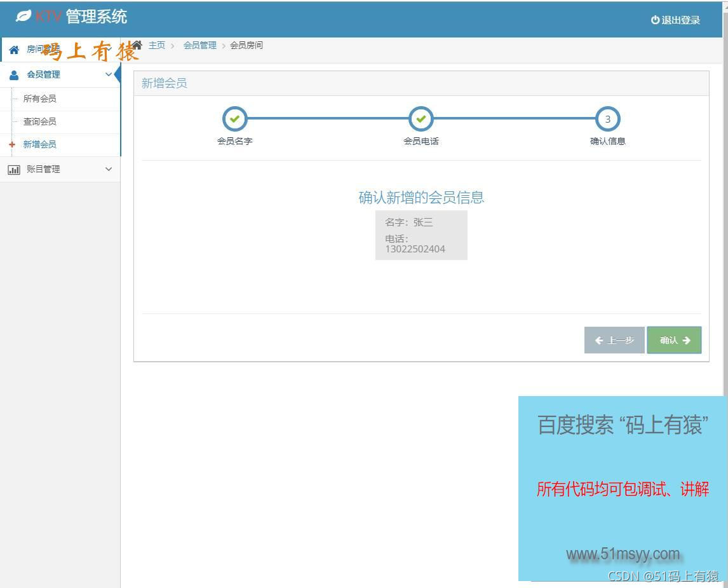Click the leaf logo icon in header
This screenshot has width=728, height=588.
24,16
